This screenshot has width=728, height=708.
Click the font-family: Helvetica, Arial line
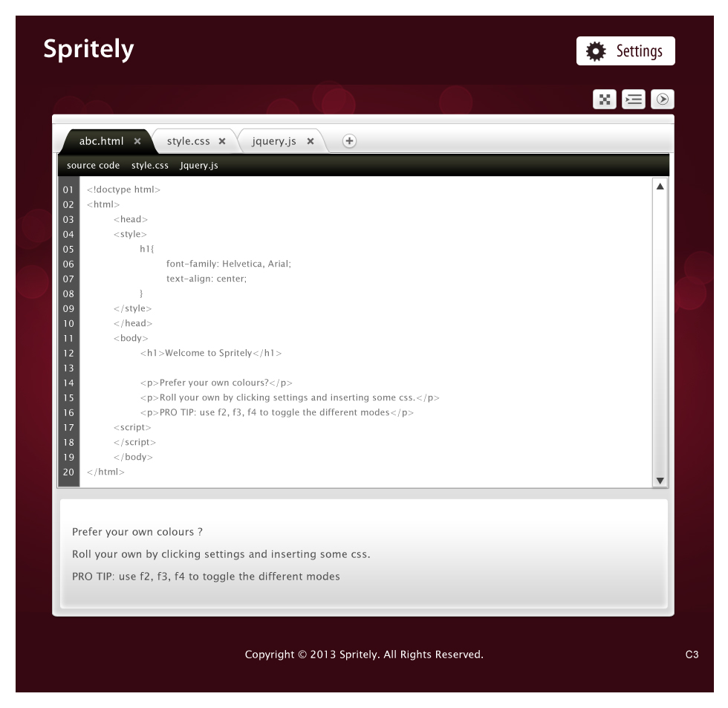[x=229, y=264]
